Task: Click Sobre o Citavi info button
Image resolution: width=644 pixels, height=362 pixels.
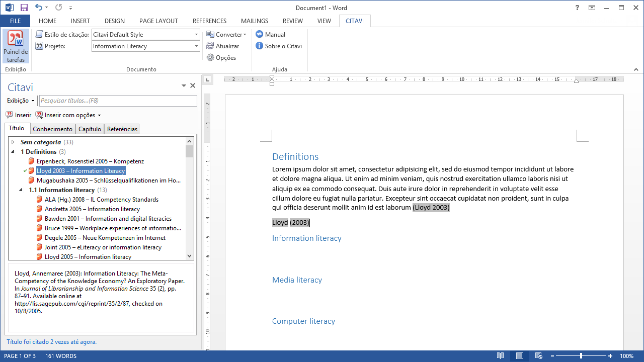Action: click(x=279, y=46)
